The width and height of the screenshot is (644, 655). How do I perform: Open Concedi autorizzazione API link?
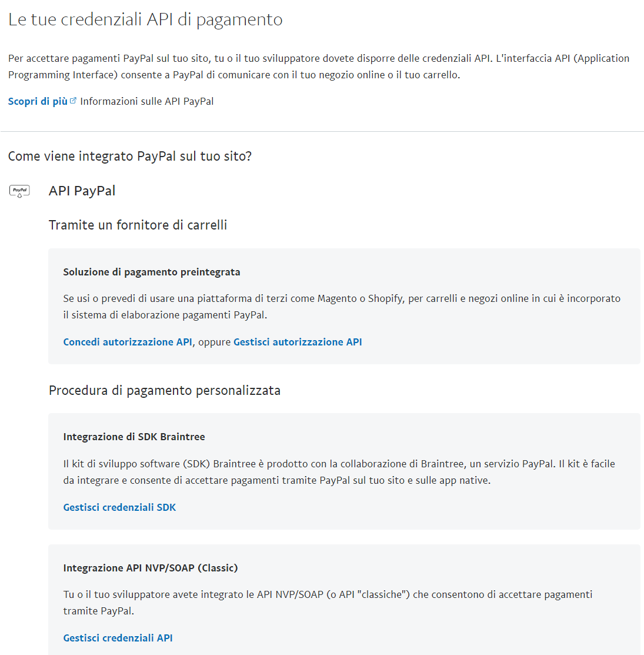tap(128, 342)
